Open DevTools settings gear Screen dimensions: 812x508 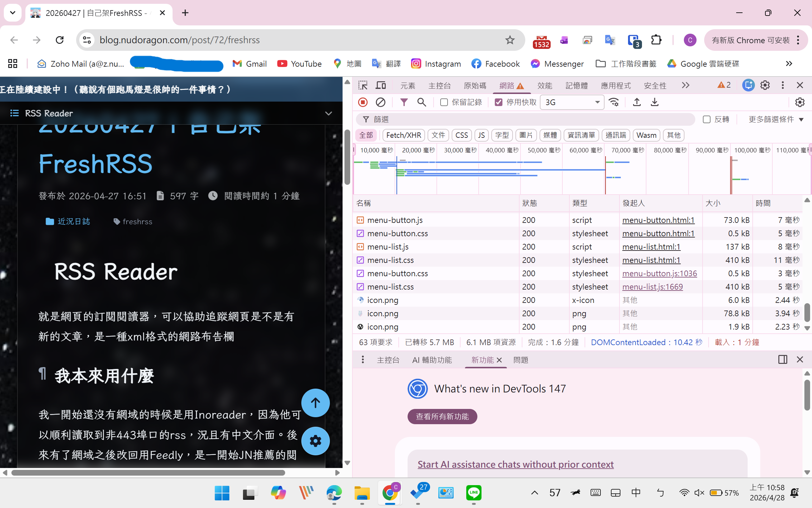point(765,85)
